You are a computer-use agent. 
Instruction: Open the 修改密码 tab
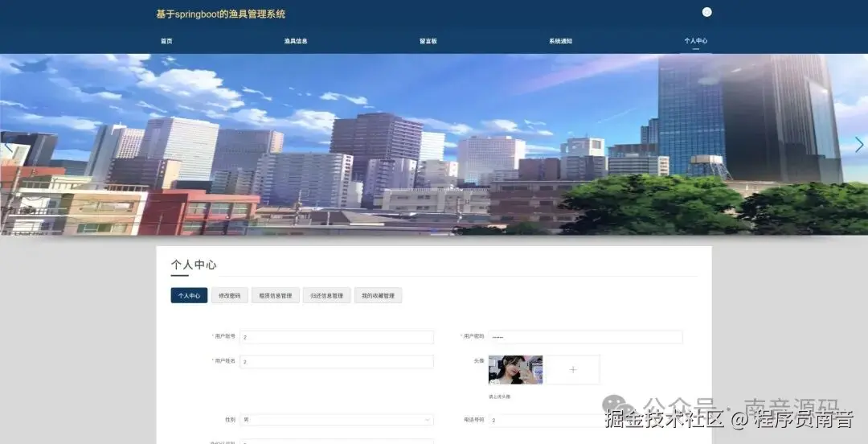tap(230, 295)
